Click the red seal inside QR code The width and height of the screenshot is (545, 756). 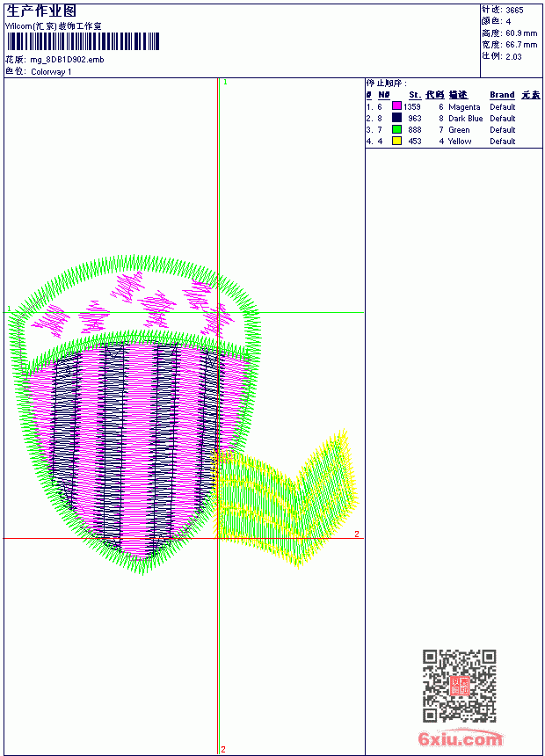pyautogui.click(x=460, y=686)
